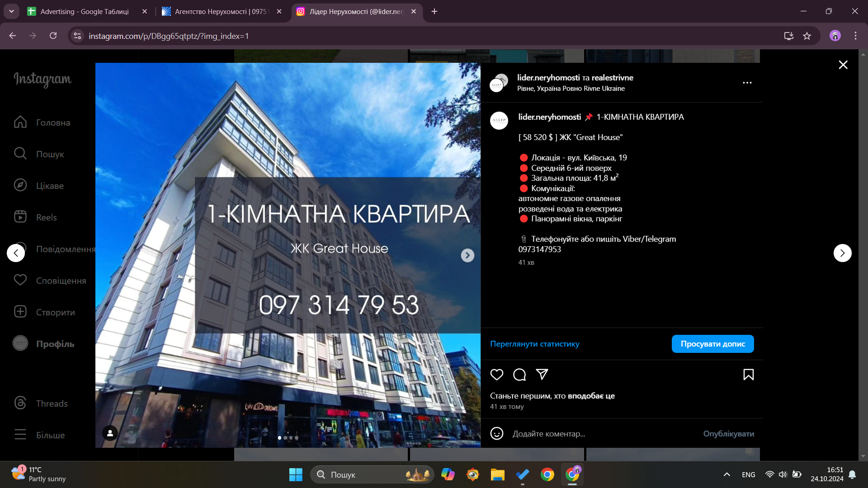Like the post with heart icon

point(497,375)
